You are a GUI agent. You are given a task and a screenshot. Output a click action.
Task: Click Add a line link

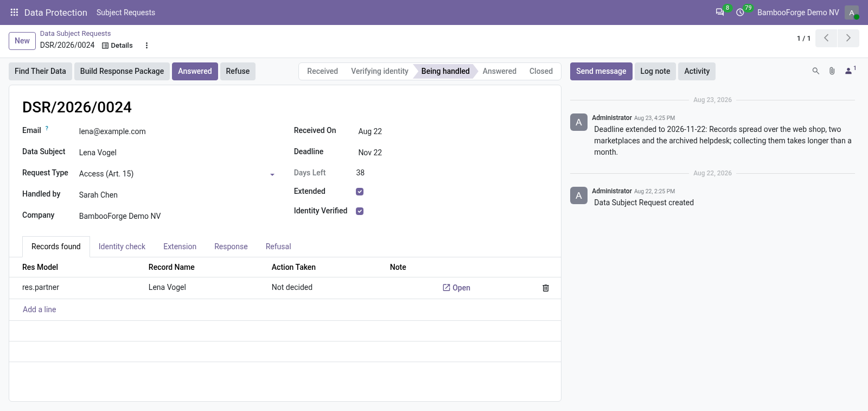pyautogui.click(x=40, y=309)
